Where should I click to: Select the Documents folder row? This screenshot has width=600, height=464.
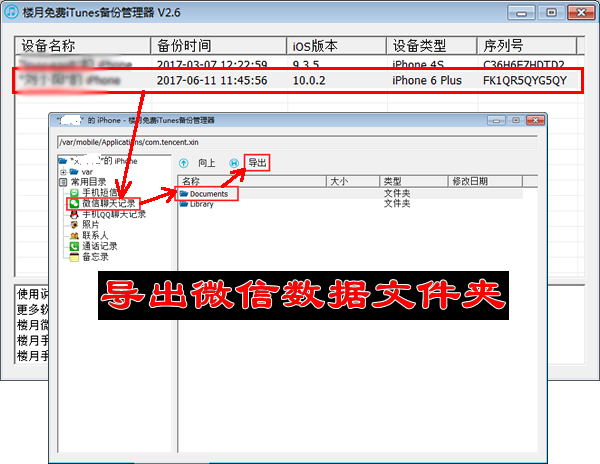click(208, 193)
